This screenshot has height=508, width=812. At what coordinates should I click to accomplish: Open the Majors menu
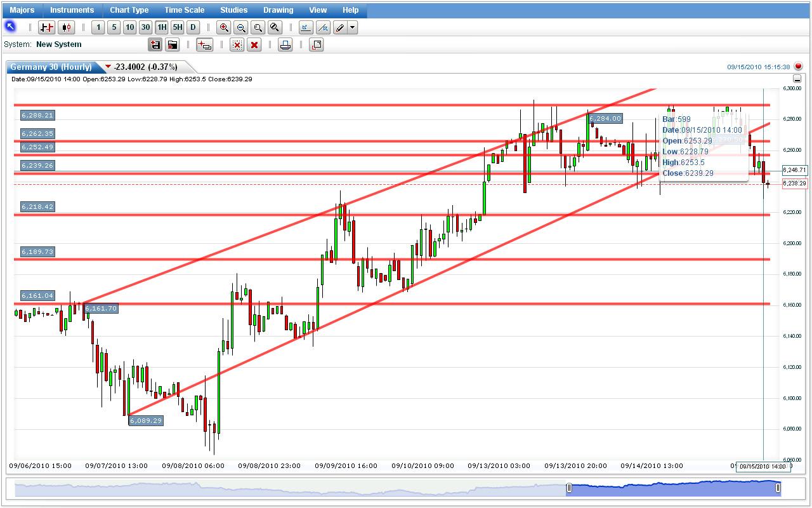pos(22,10)
